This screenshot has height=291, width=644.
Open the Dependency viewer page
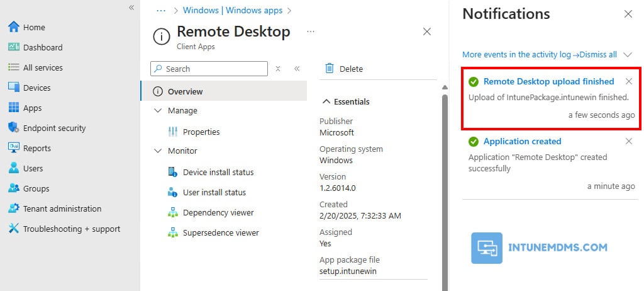(218, 212)
